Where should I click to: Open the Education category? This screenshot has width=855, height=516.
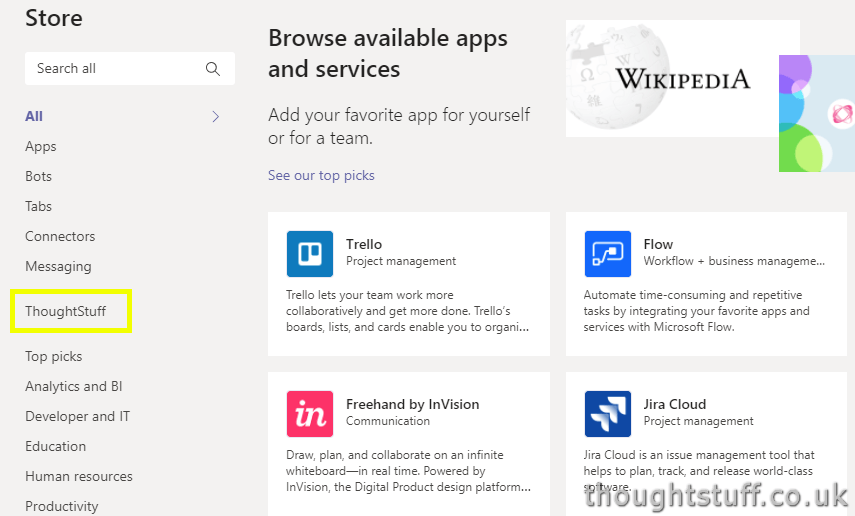56,446
